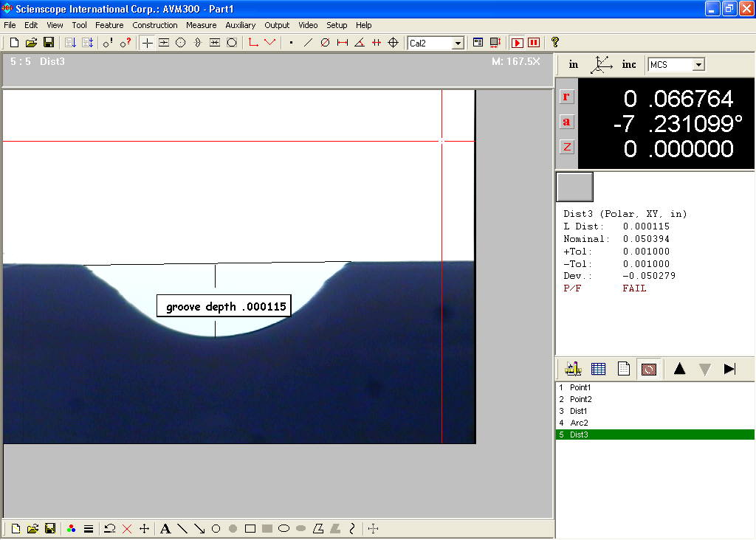Image resolution: width=756 pixels, height=540 pixels.
Task: Click the Nominal value 0.050394
Action: point(646,239)
